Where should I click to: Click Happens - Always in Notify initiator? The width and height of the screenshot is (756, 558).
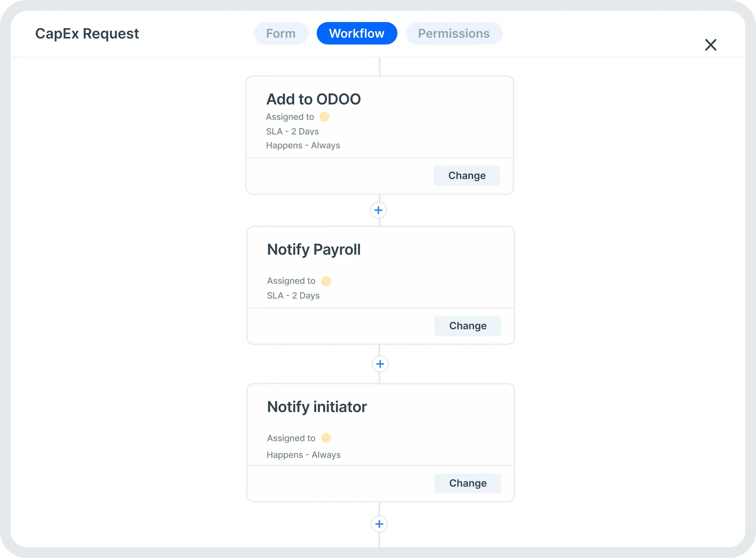point(304,455)
